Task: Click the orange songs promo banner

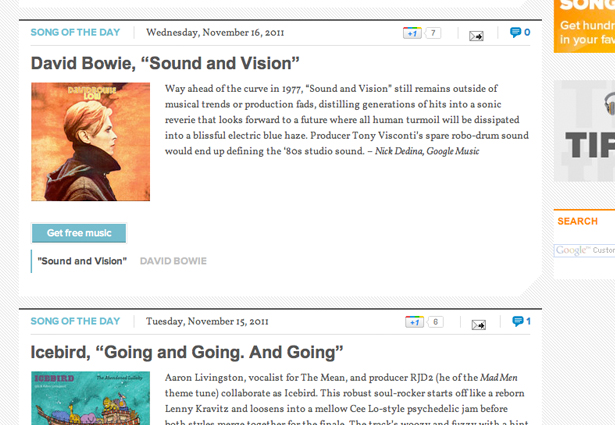Action: [584, 26]
